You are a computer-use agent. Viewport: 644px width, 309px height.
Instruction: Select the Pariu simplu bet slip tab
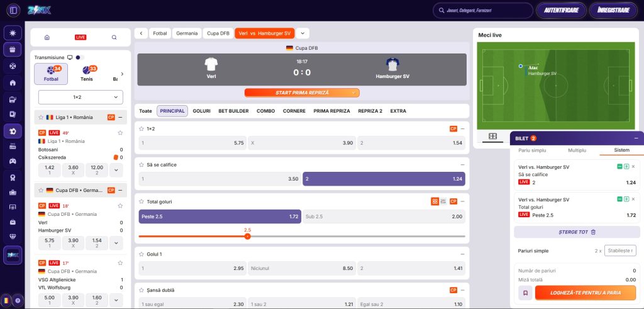(x=532, y=150)
